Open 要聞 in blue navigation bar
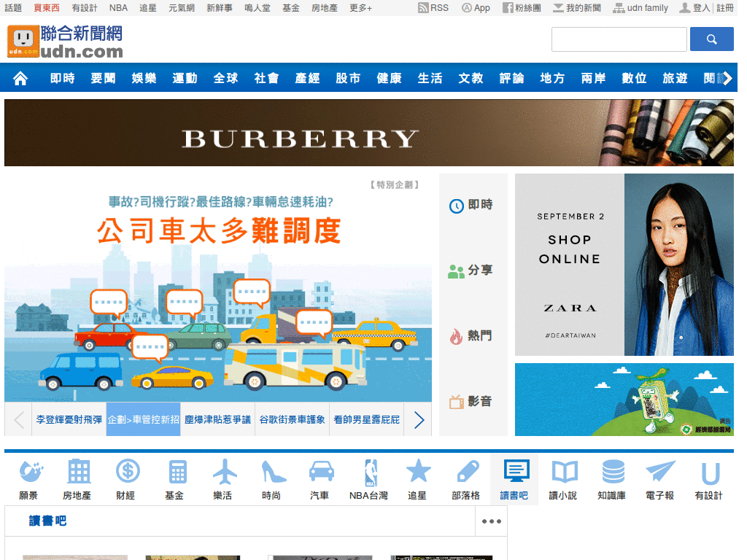This screenshot has height=560, width=747. tap(104, 78)
